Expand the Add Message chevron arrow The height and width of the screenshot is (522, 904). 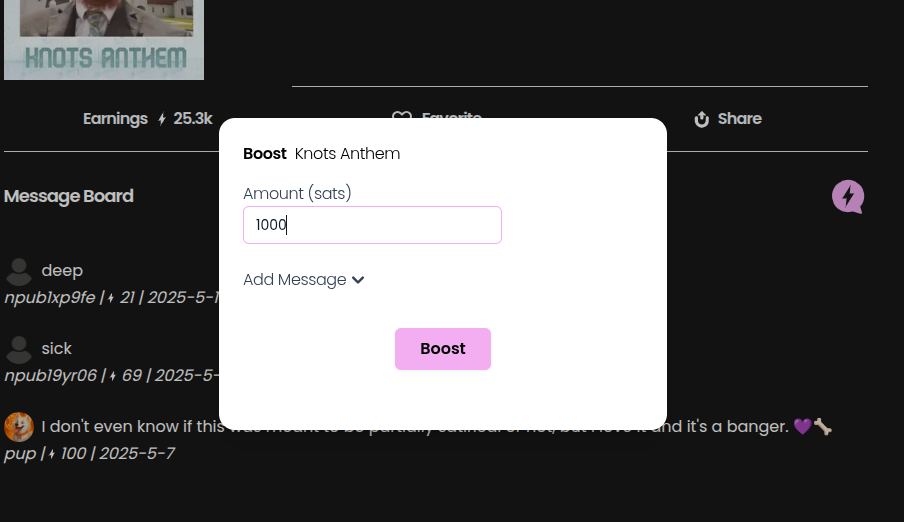(x=358, y=280)
